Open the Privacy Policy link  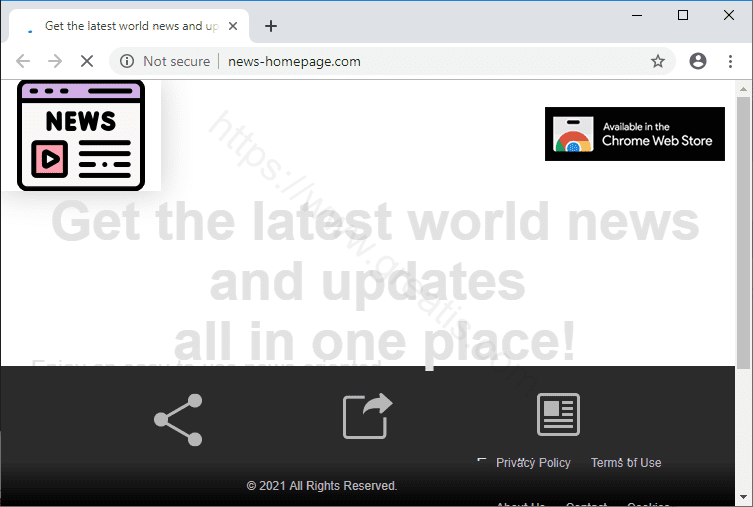point(533,463)
